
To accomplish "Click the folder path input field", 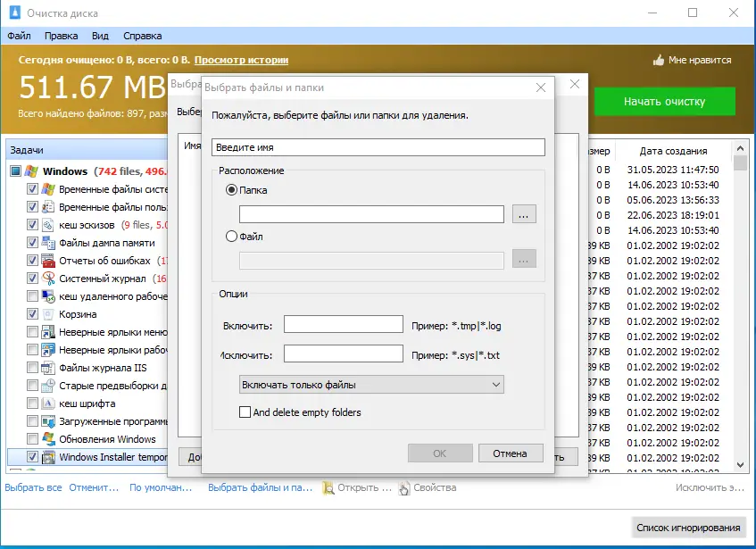I will (371, 214).
